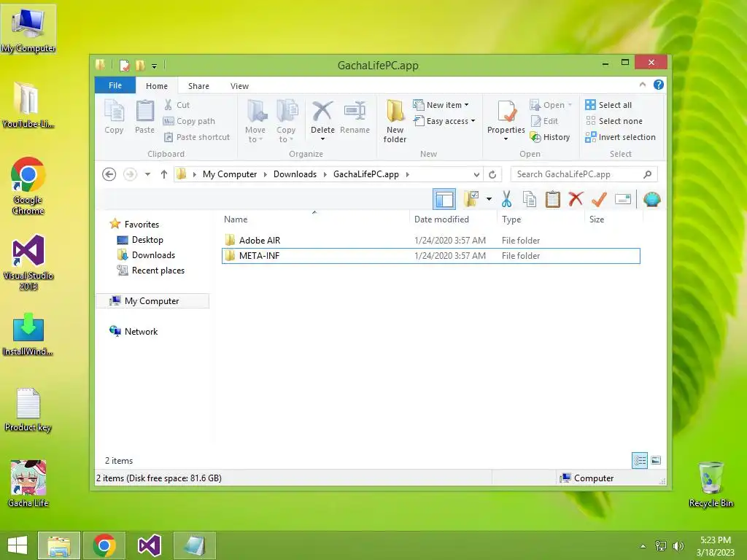
Task: Open Downloads in Favorites
Action: [x=146, y=255]
